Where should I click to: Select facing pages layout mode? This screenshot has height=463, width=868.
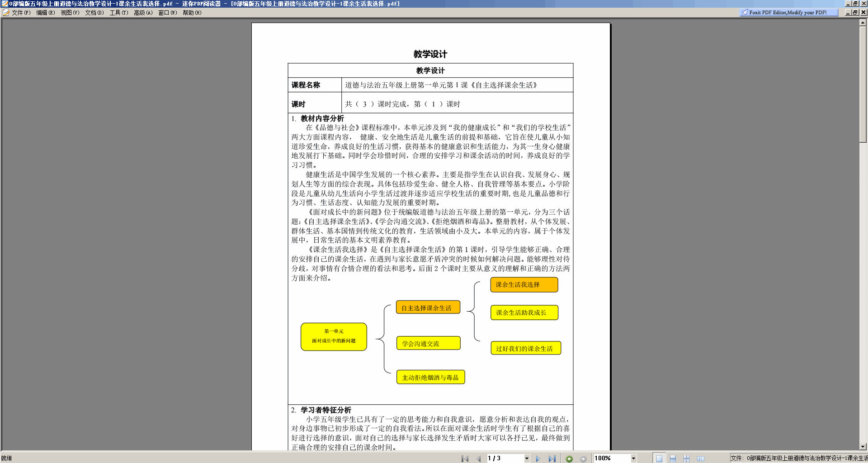coord(701,458)
